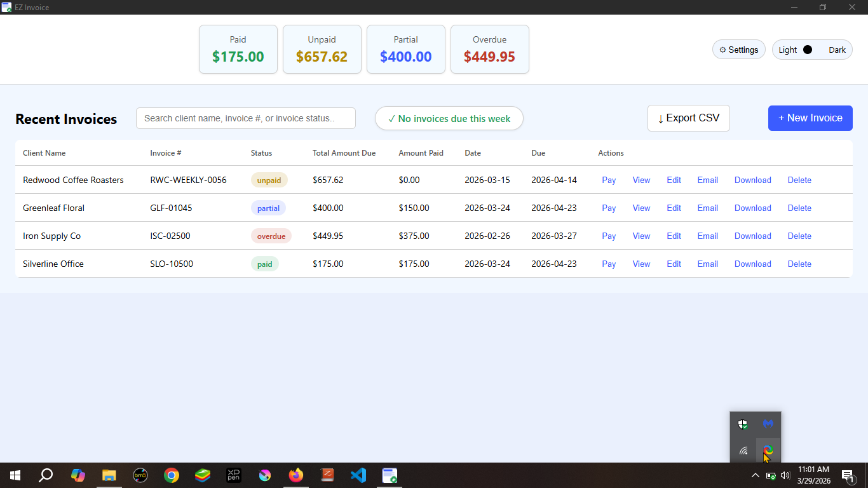Click the Chrome icon in the tray overflow
Screen dimensions: 868x488
(768, 450)
